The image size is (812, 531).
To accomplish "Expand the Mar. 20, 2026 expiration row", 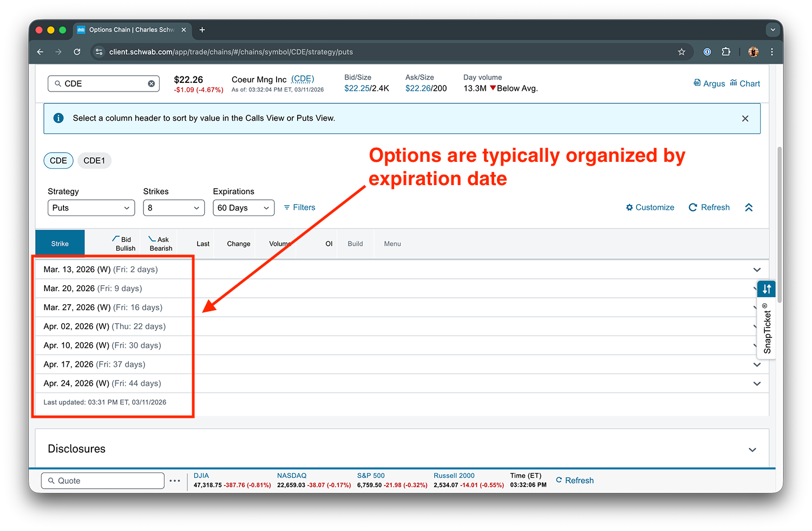I will (x=402, y=289).
